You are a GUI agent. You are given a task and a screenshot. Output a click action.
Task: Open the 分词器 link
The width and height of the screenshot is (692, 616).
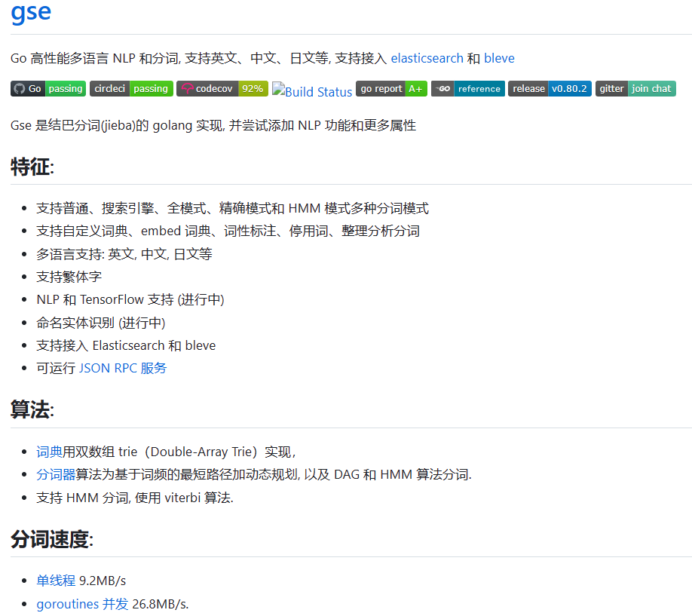click(56, 475)
